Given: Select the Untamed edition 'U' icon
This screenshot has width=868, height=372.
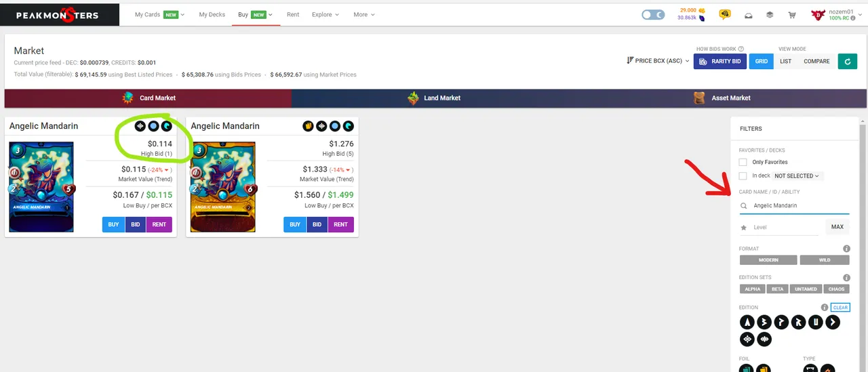Looking at the screenshot, I should [815, 323].
